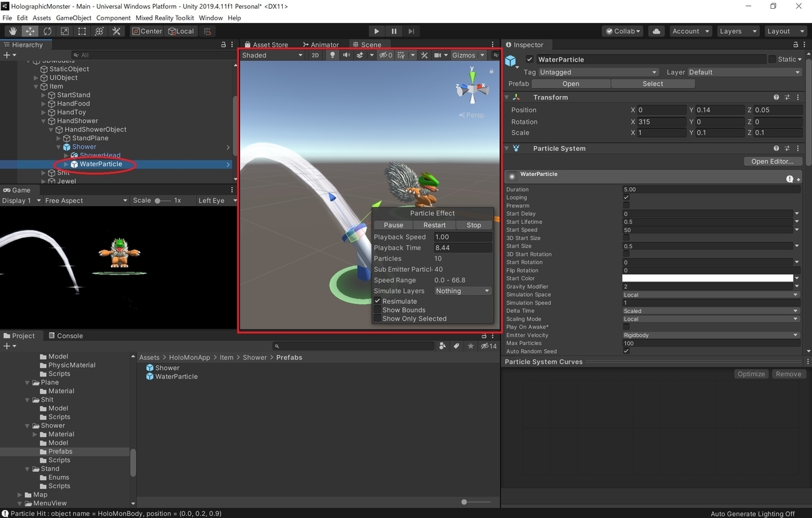Uncheck the Looping checkbox
Viewport: 812px width, 518px height.
point(626,197)
